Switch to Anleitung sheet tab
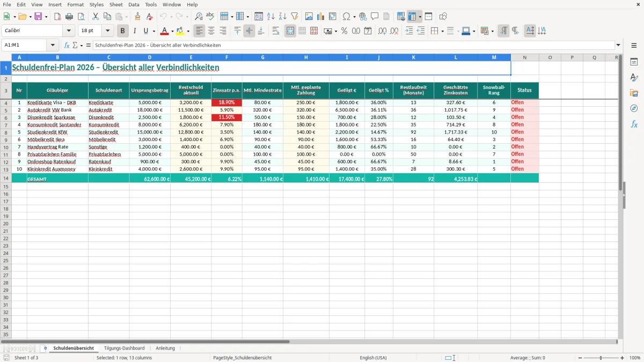Image resolution: width=644 pixels, height=362 pixels. [165, 348]
